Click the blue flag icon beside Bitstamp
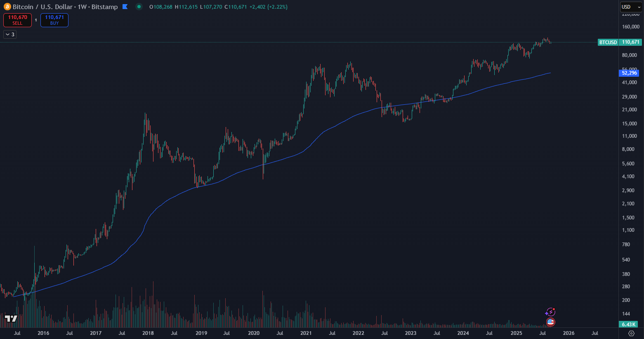644x339 pixels. pos(125,7)
